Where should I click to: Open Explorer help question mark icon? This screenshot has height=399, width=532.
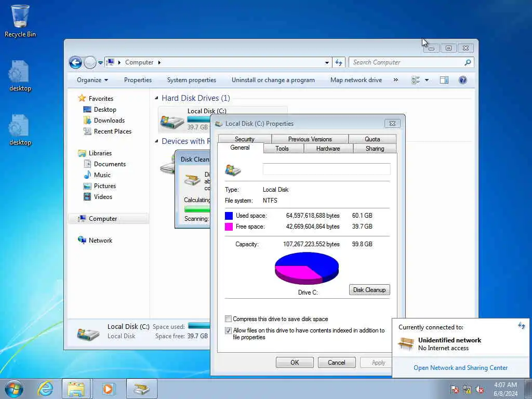[x=462, y=80]
